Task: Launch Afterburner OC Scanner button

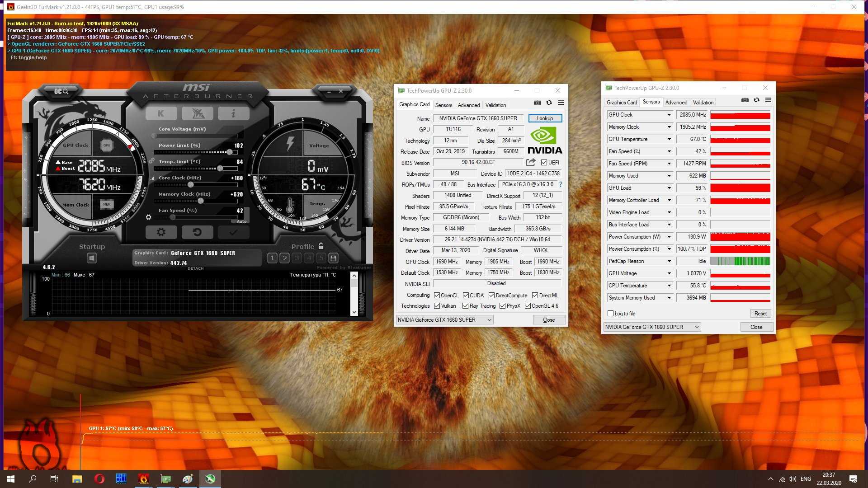Action: 61,91
